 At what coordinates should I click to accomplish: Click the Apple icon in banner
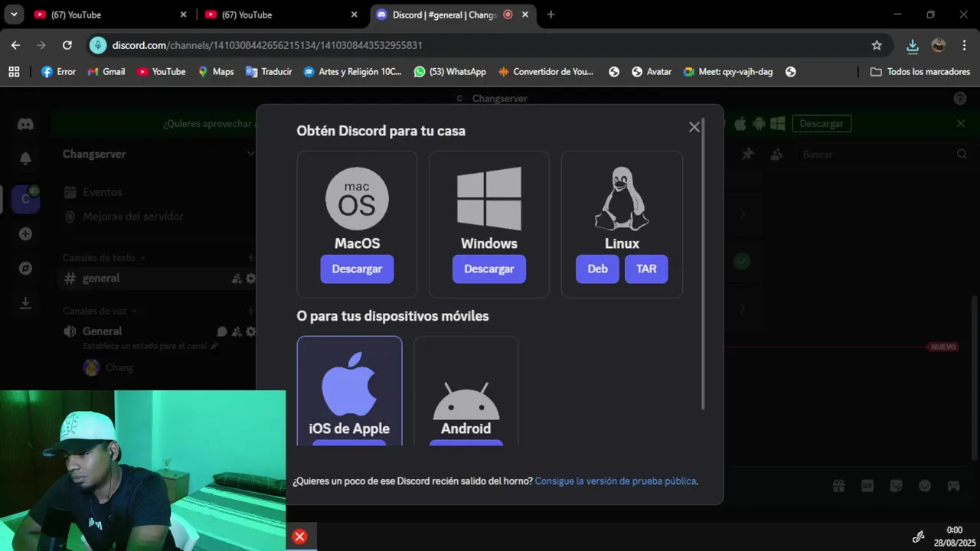(740, 124)
